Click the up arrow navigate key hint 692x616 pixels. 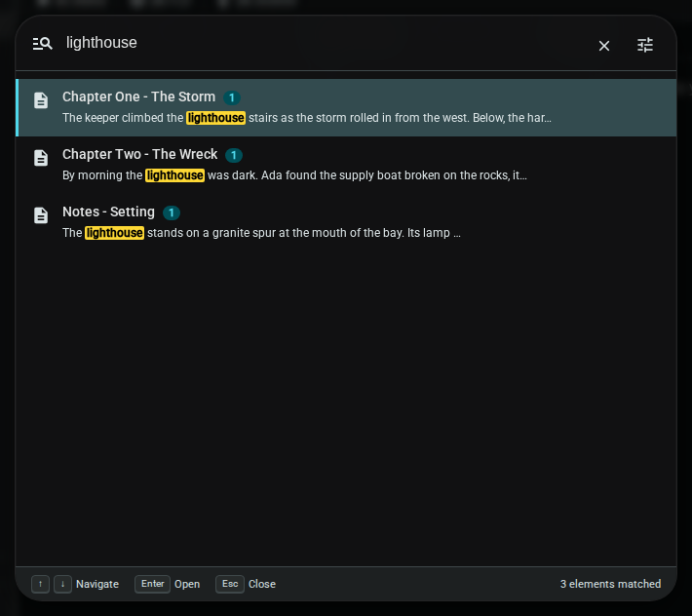(x=40, y=584)
